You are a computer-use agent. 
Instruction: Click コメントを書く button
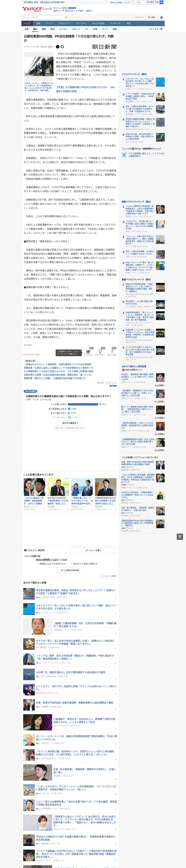93,550
